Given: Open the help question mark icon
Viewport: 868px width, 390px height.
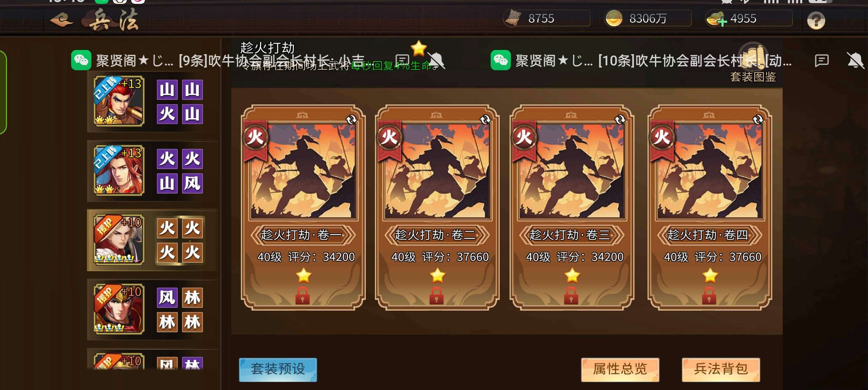Looking at the screenshot, I should pyautogui.click(x=816, y=21).
